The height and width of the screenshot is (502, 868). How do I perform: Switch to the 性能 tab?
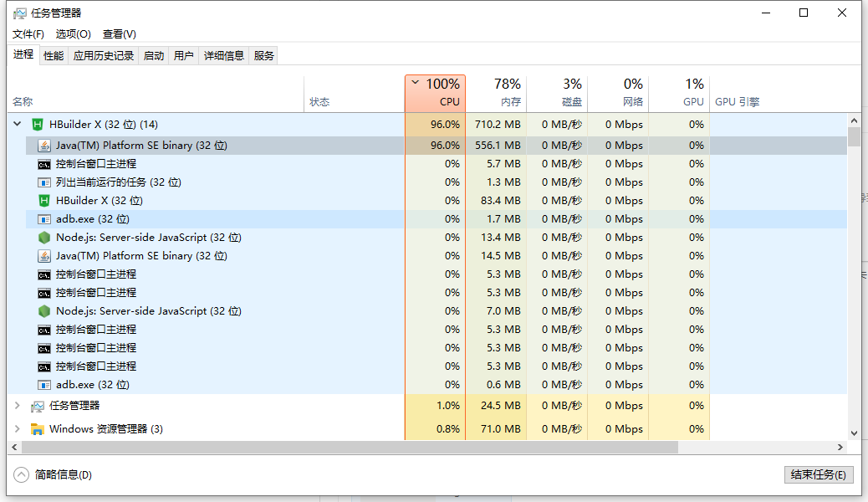pyautogui.click(x=54, y=56)
